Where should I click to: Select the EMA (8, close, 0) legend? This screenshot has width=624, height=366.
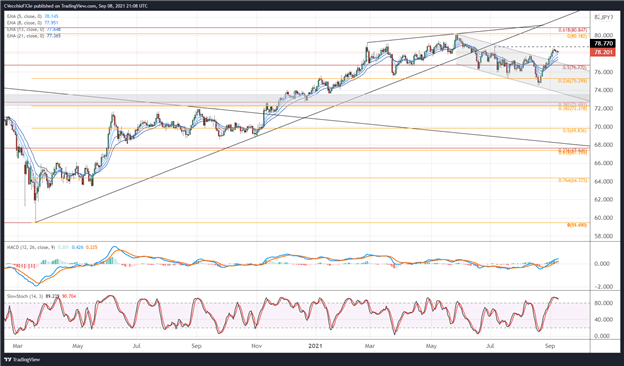34,23
